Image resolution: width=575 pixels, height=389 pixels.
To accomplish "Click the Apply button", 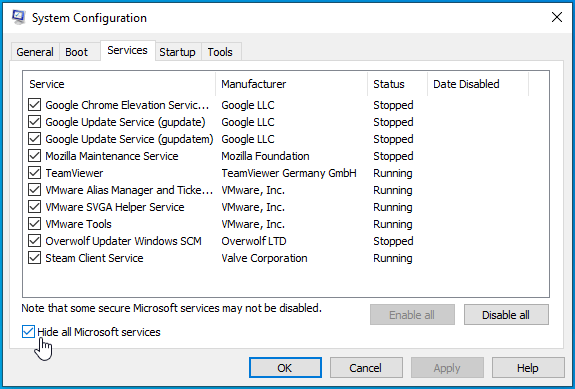I will 447,368.
